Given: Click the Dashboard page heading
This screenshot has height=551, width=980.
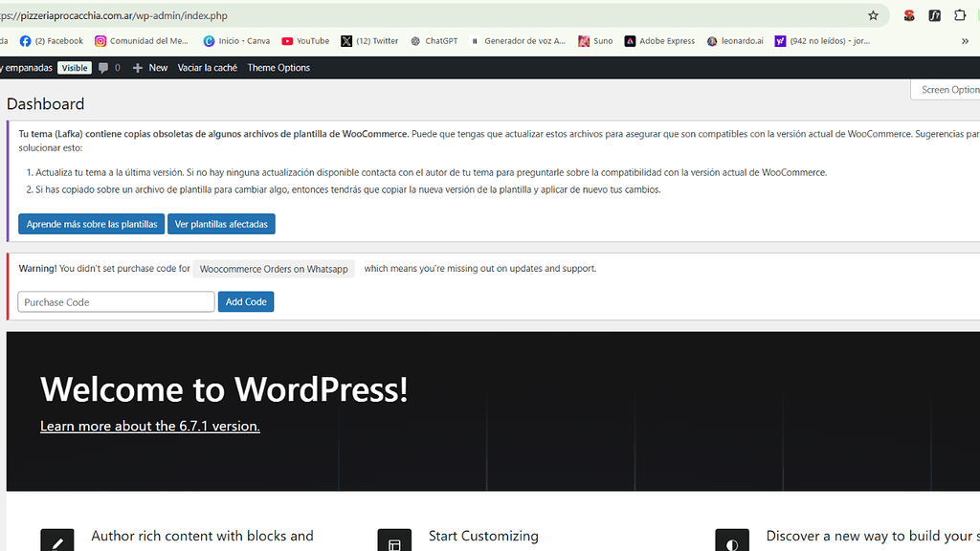Looking at the screenshot, I should pyautogui.click(x=46, y=103).
